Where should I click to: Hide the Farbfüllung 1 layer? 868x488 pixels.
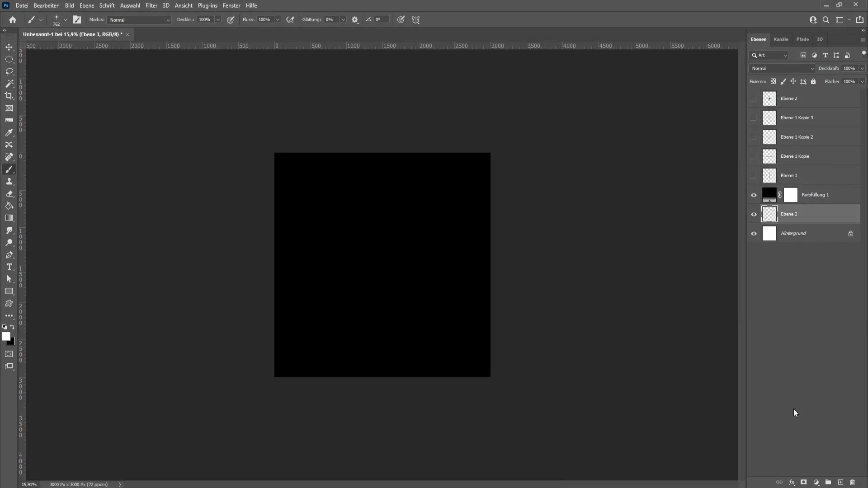coord(753,195)
